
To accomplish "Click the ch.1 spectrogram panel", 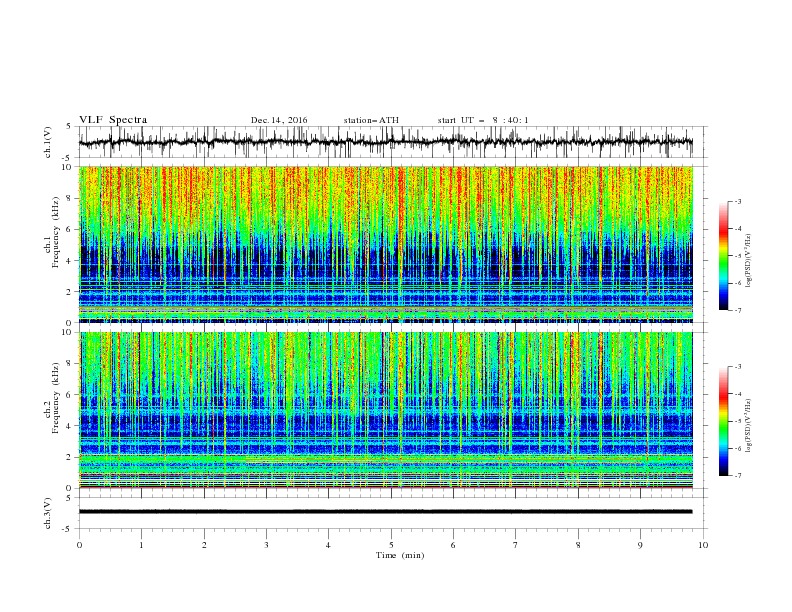I will coord(385,244).
